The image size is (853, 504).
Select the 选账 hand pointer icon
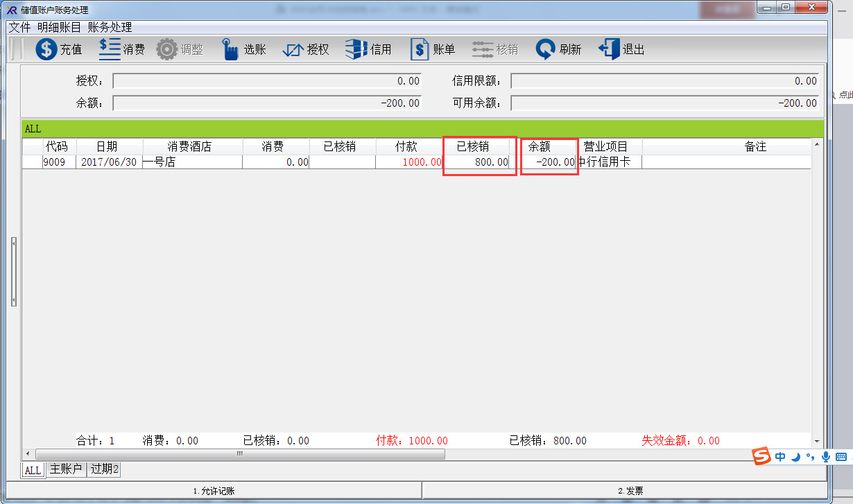(x=230, y=49)
